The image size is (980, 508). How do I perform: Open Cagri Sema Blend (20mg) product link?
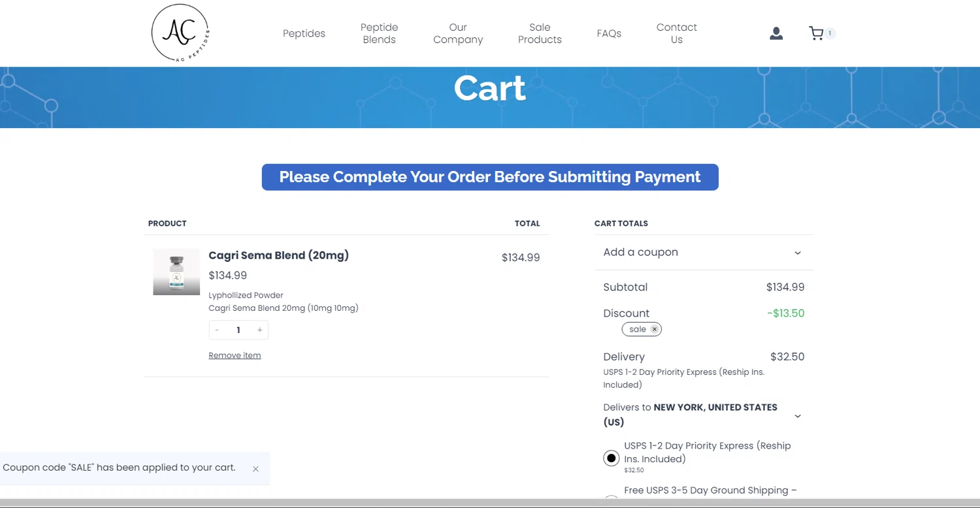278,255
